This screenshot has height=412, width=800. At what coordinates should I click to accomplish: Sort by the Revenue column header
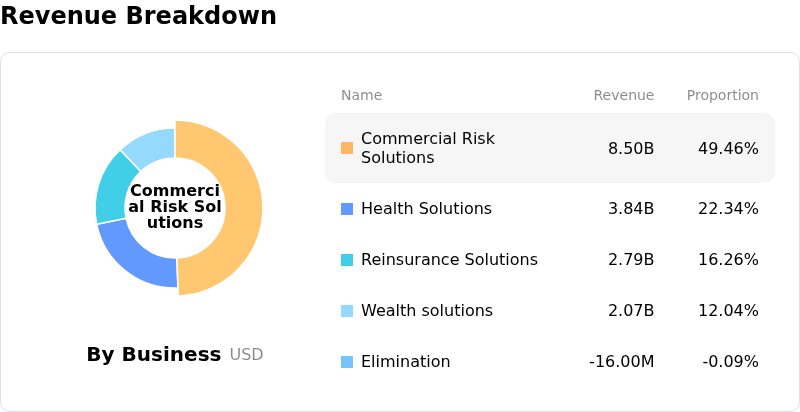623,96
